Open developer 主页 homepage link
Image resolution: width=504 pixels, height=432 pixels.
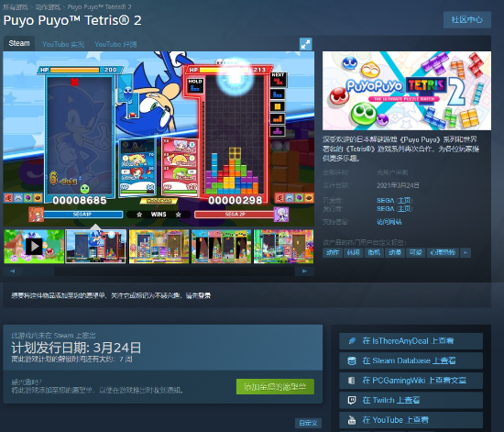[404, 200]
